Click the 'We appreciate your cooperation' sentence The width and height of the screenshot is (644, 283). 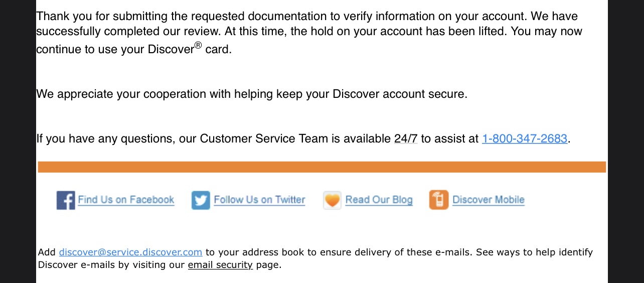coord(251,94)
